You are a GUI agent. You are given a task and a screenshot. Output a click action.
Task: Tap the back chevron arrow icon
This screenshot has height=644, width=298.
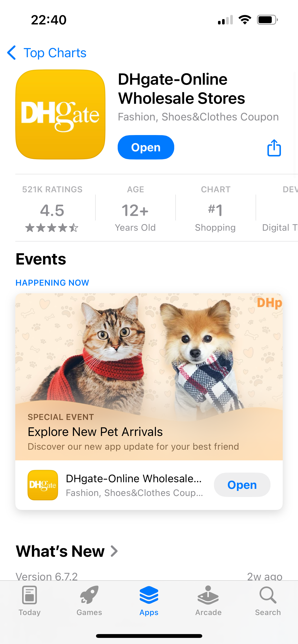12,53
